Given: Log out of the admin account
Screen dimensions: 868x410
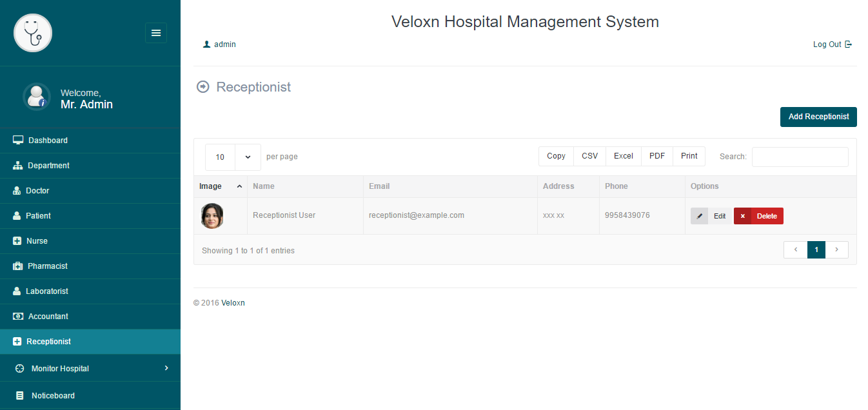Looking at the screenshot, I should 832,44.
